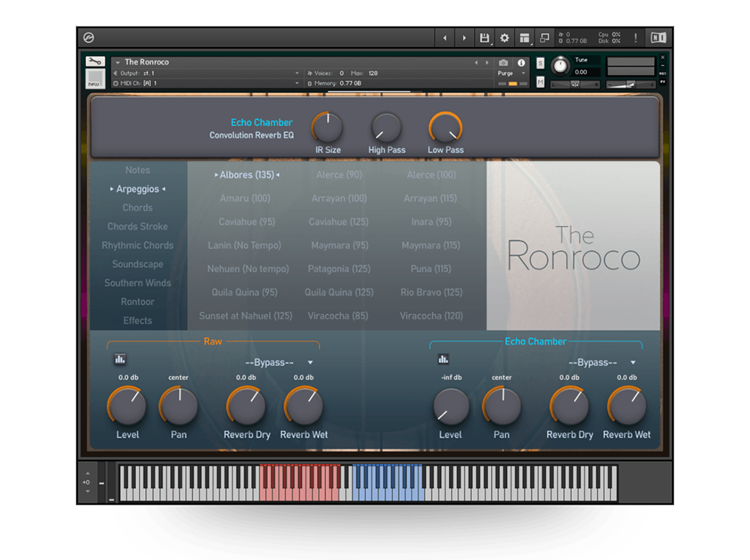Click the Echo Chamber Level knob
Viewport: 750px width, 560px height.
pos(450,406)
